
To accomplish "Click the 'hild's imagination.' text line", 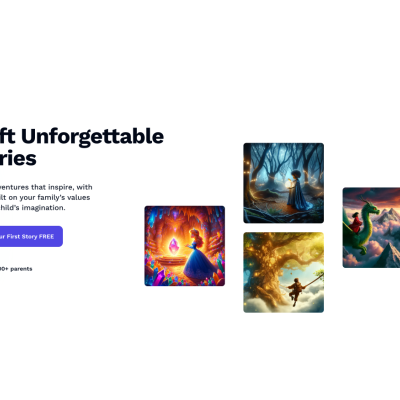I will click(x=33, y=208).
